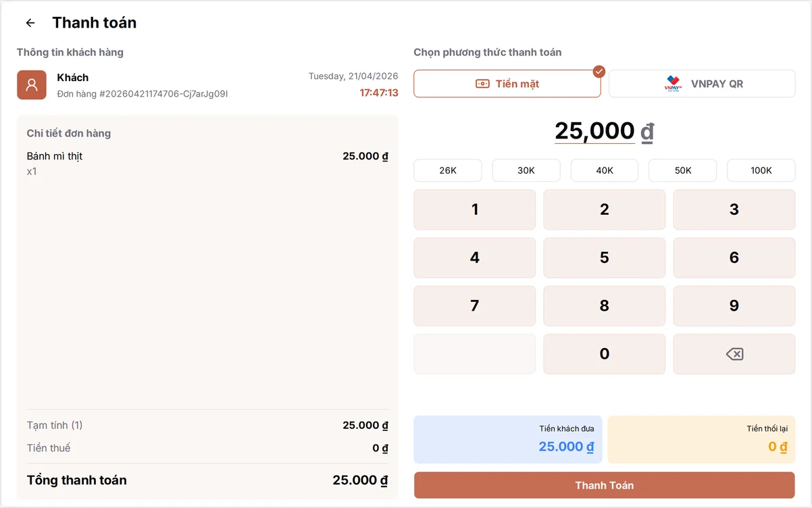
Task: Tap keypad number 1
Action: coord(475,209)
